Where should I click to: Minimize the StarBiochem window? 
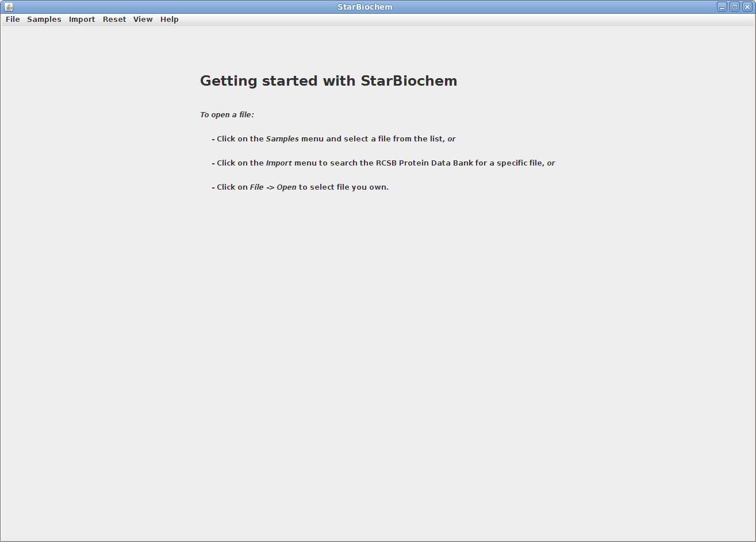tap(722, 7)
